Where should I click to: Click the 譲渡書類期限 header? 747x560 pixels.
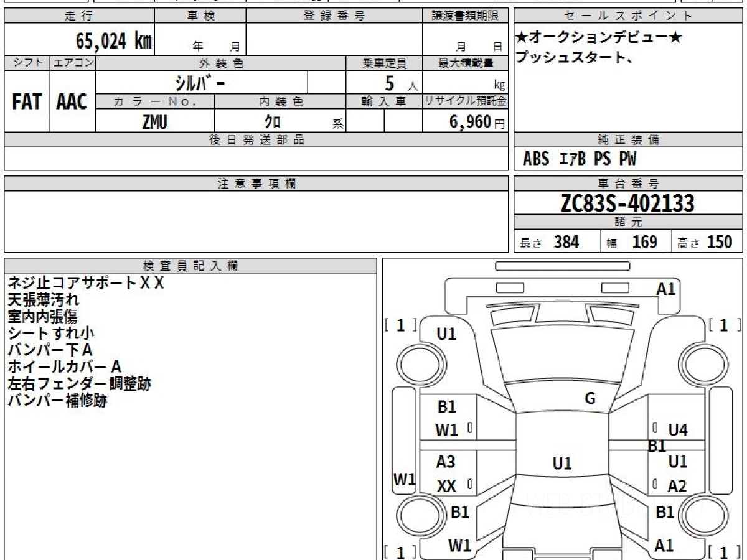pos(465,16)
